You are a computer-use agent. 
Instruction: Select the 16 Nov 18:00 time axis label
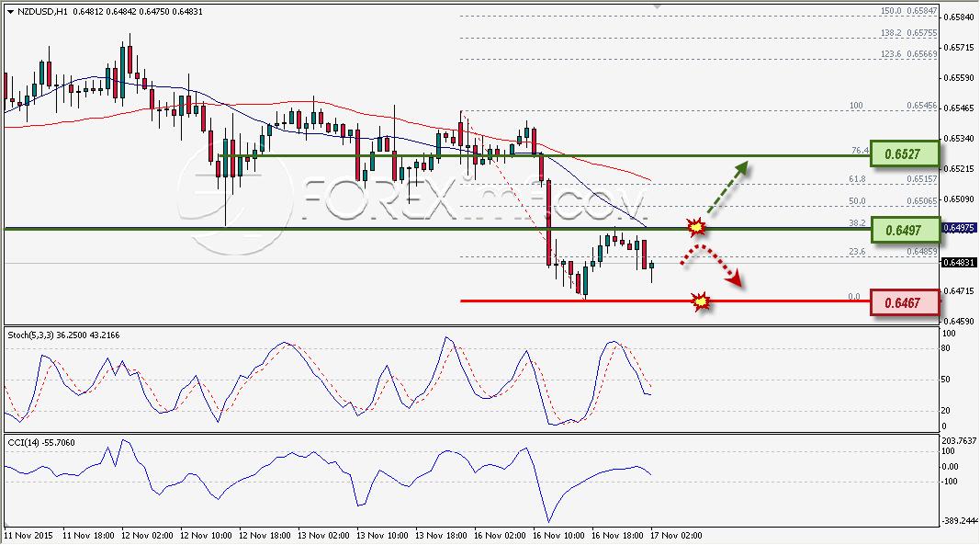pyautogui.click(x=617, y=536)
